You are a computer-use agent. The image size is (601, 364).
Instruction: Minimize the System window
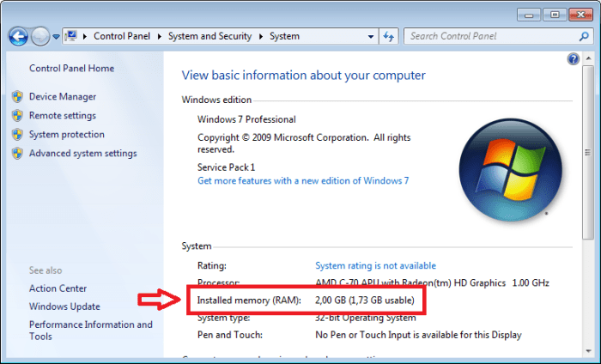pyautogui.click(x=530, y=15)
